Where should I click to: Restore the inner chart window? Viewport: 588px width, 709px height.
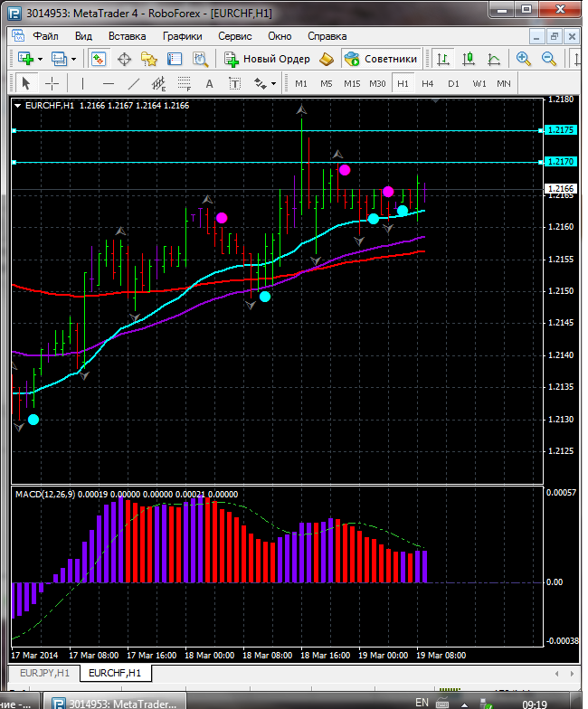(554, 36)
